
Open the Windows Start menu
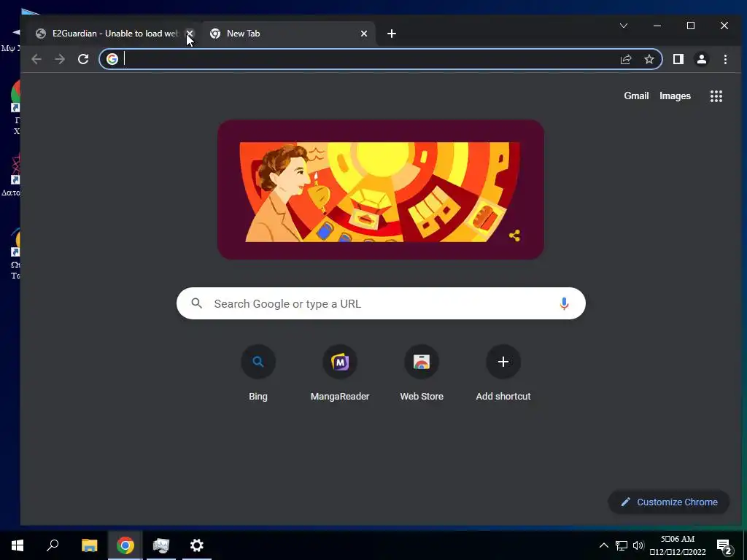pyautogui.click(x=18, y=545)
